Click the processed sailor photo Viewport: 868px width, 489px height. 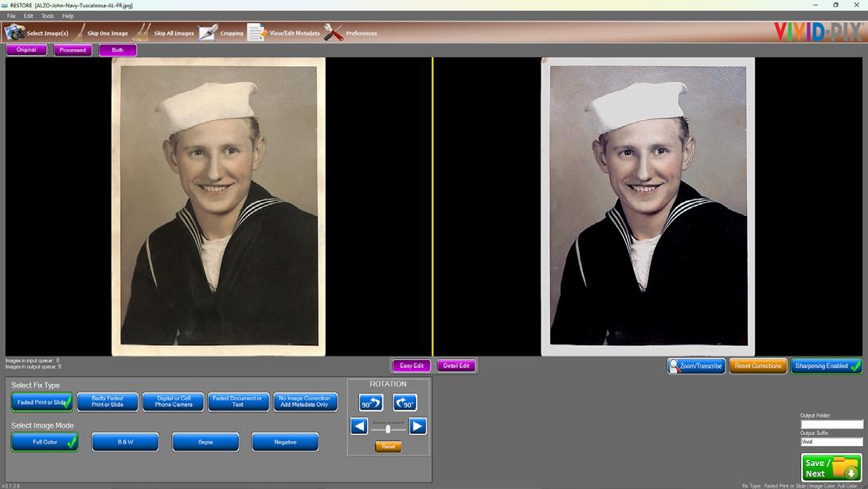coord(647,206)
